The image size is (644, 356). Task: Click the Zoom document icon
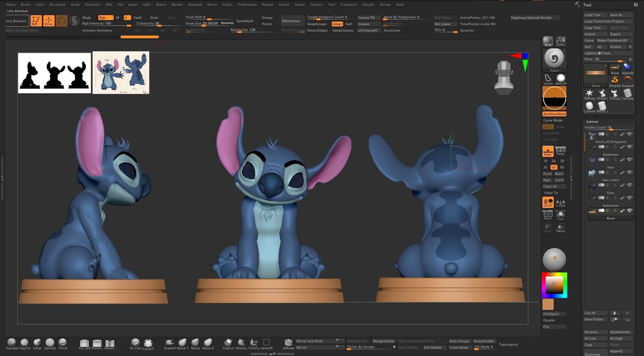[x=560, y=41]
